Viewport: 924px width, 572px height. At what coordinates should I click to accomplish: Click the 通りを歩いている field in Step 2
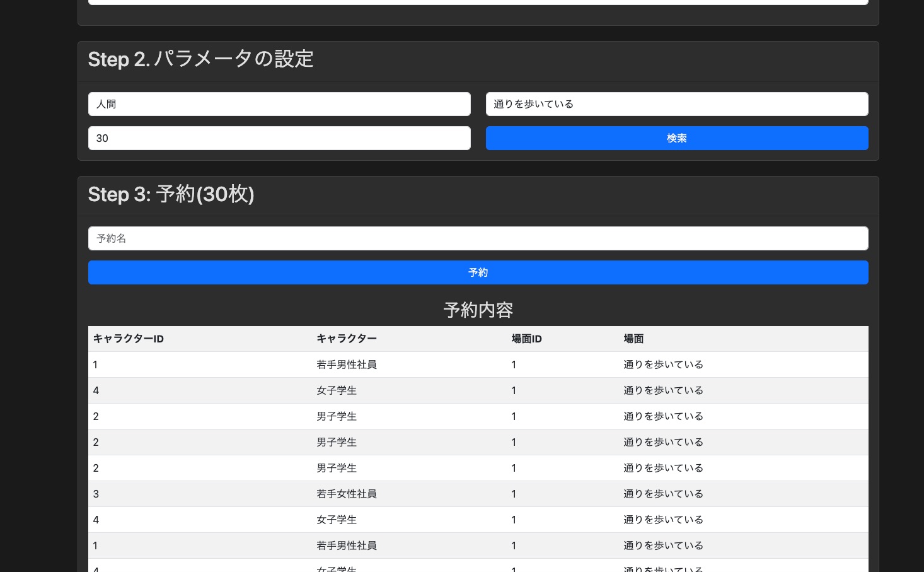[676, 104]
